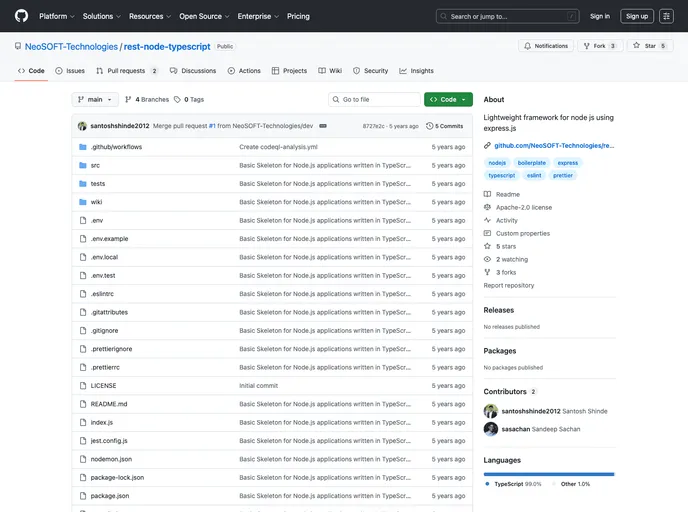This screenshot has width=688, height=512.
Task: Fork the rest-node-typescript repository
Action: click(600, 46)
